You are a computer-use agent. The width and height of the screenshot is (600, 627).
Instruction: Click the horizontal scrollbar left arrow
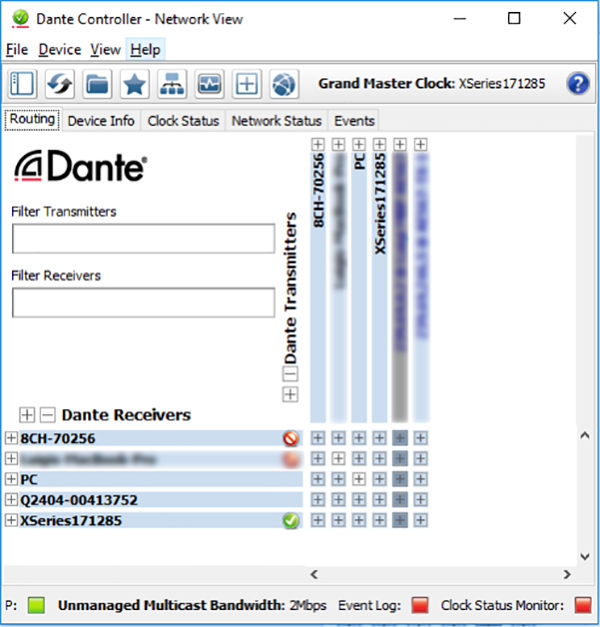[x=314, y=575]
